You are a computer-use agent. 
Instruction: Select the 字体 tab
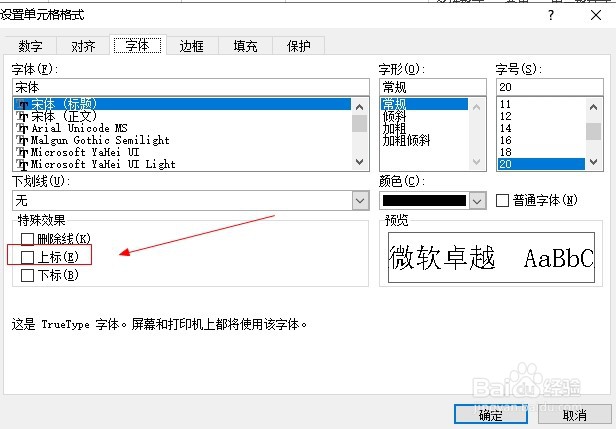click(138, 45)
